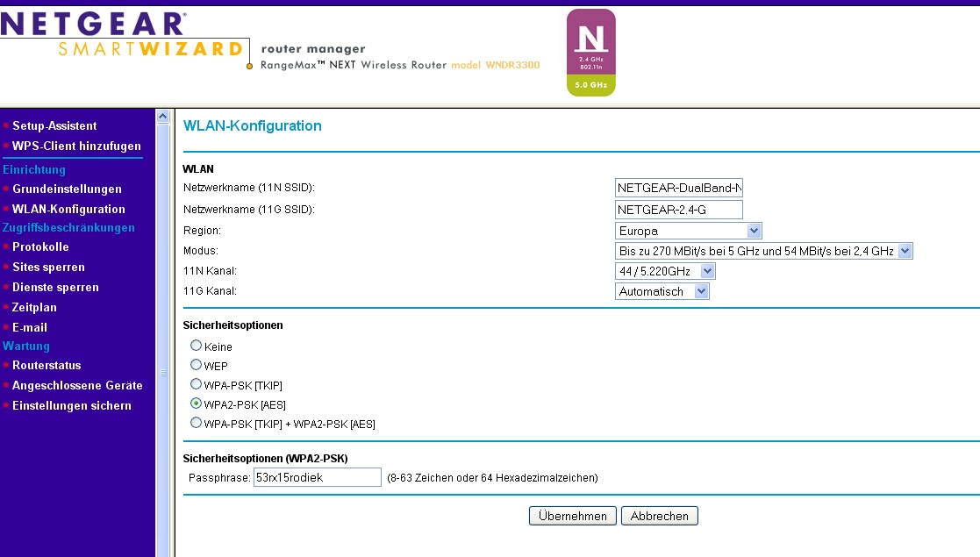980x557 pixels.
Task: Open the 11G Kanal dropdown
Action: (x=662, y=291)
